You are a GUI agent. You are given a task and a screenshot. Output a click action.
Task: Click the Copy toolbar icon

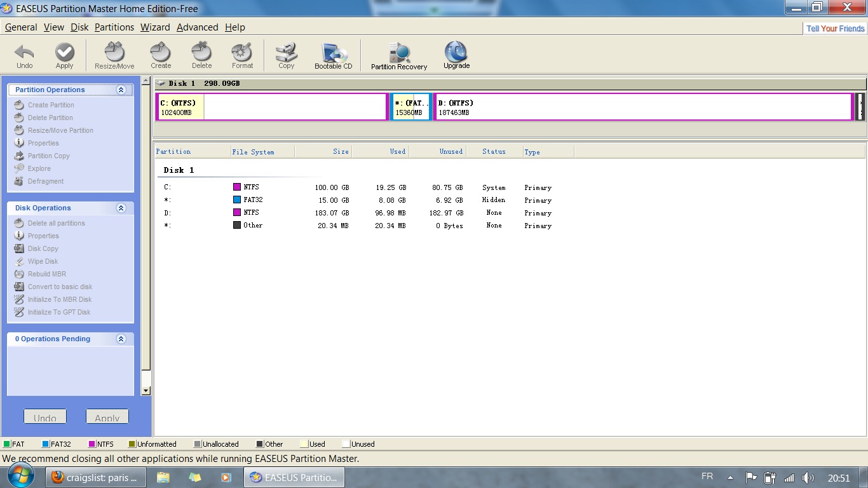tap(287, 55)
